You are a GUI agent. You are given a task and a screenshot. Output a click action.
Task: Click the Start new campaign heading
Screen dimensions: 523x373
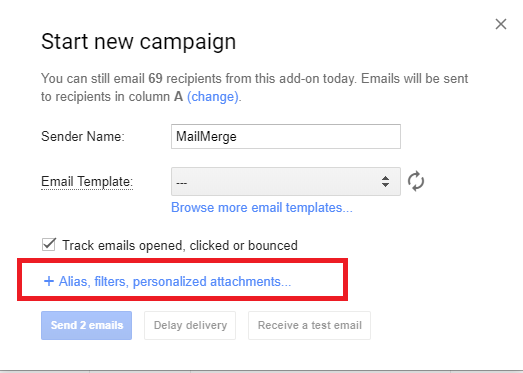(x=138, y=42)
